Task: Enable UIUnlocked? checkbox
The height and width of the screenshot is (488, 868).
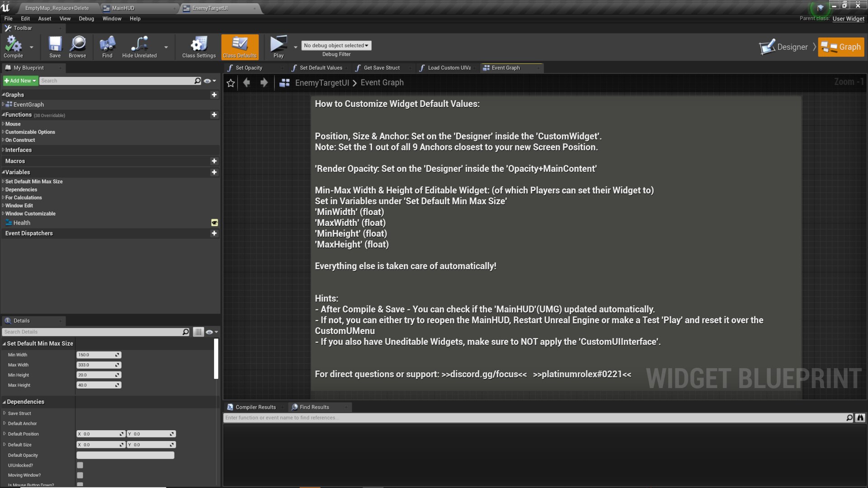Action: click(x=80, y=465)
